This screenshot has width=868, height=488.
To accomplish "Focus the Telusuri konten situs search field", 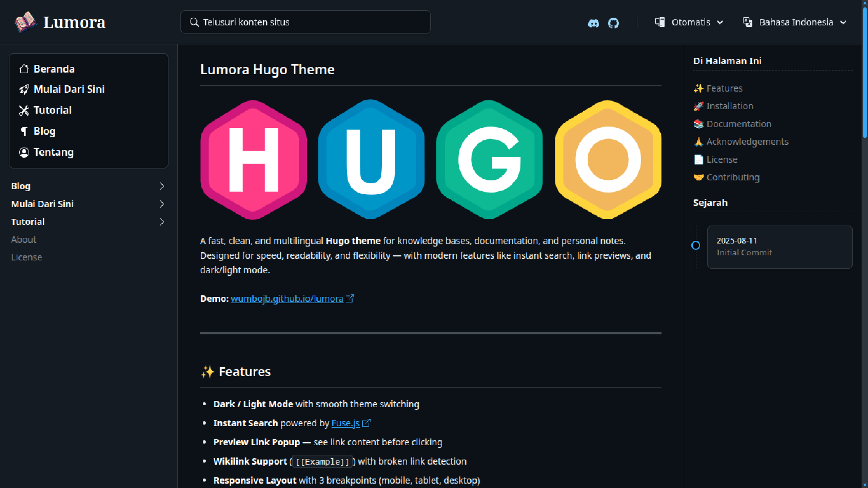I will tap(305, 22).
